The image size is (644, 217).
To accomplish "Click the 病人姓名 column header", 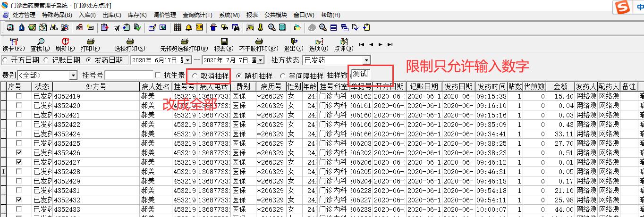I will pos(156,87).
